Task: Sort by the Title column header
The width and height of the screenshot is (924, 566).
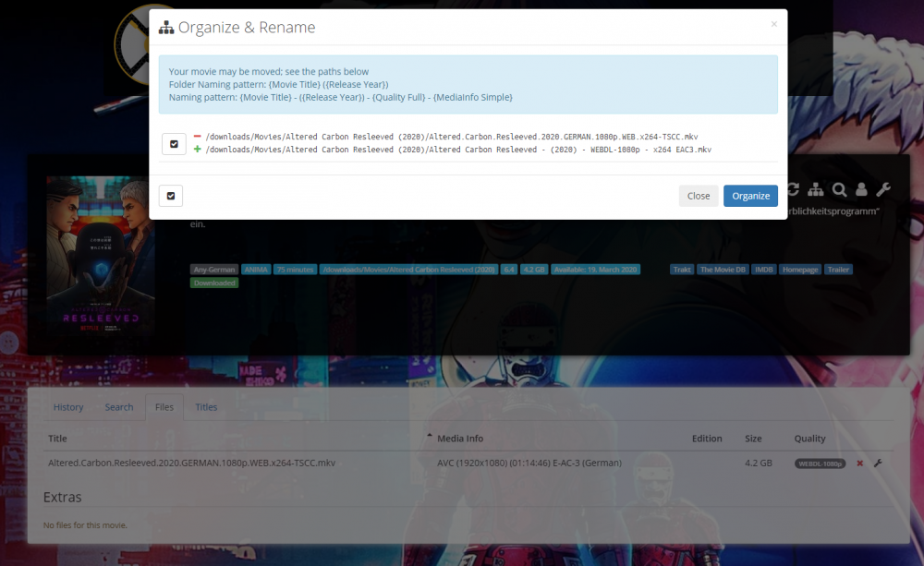Action: tap(57, 439)
